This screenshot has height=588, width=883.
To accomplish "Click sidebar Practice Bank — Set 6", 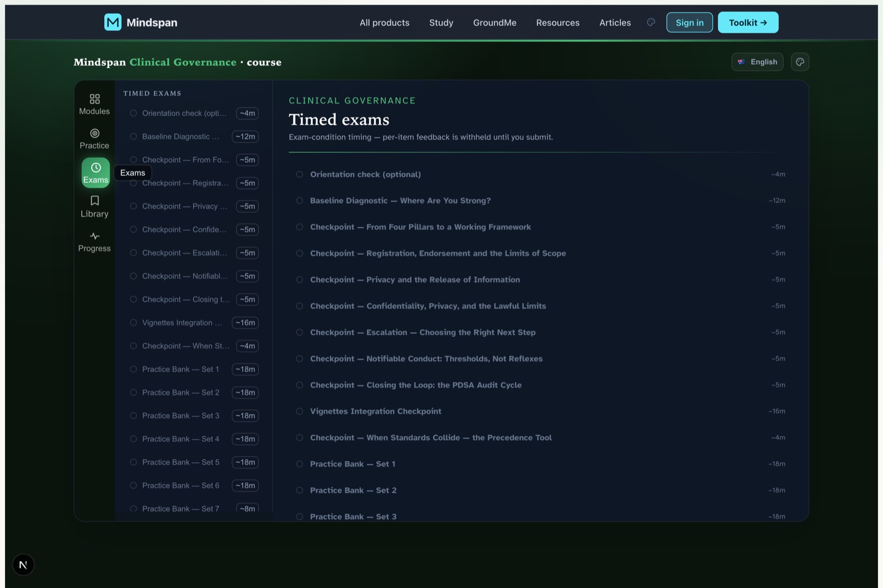I will pos(194,485).
